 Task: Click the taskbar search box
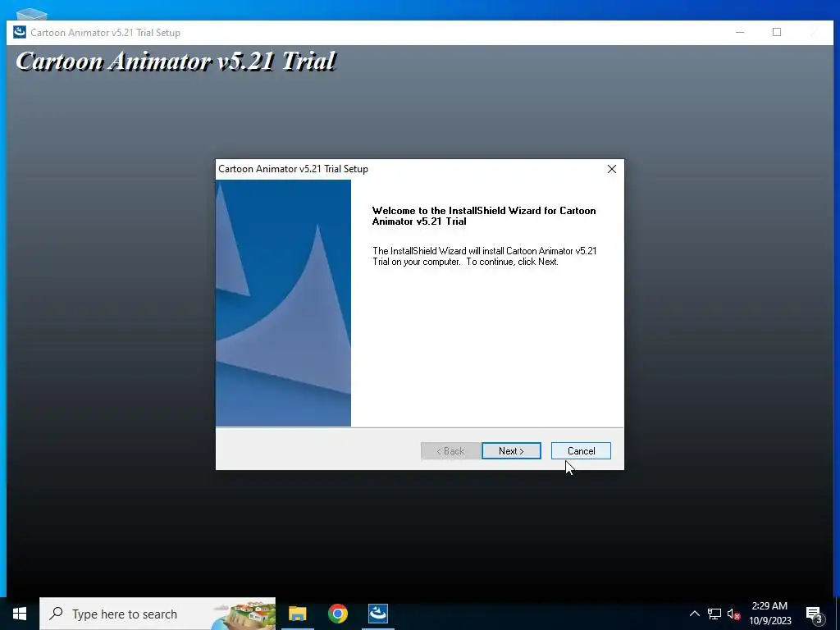click(157, 614)
